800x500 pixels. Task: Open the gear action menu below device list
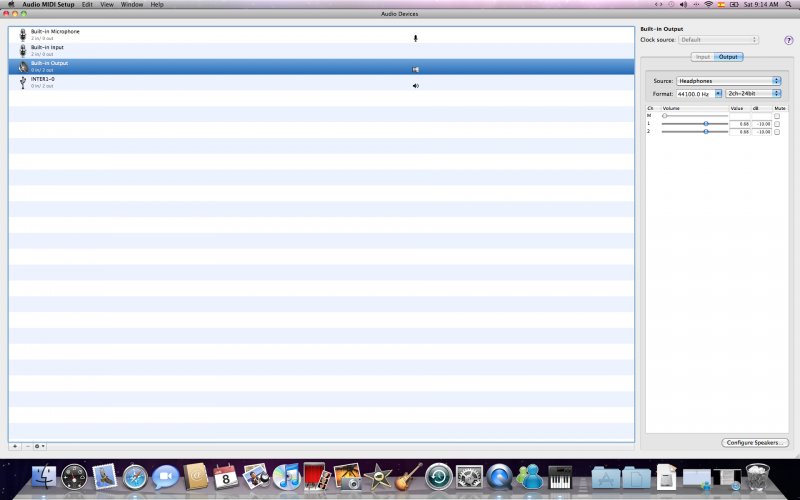40,446
